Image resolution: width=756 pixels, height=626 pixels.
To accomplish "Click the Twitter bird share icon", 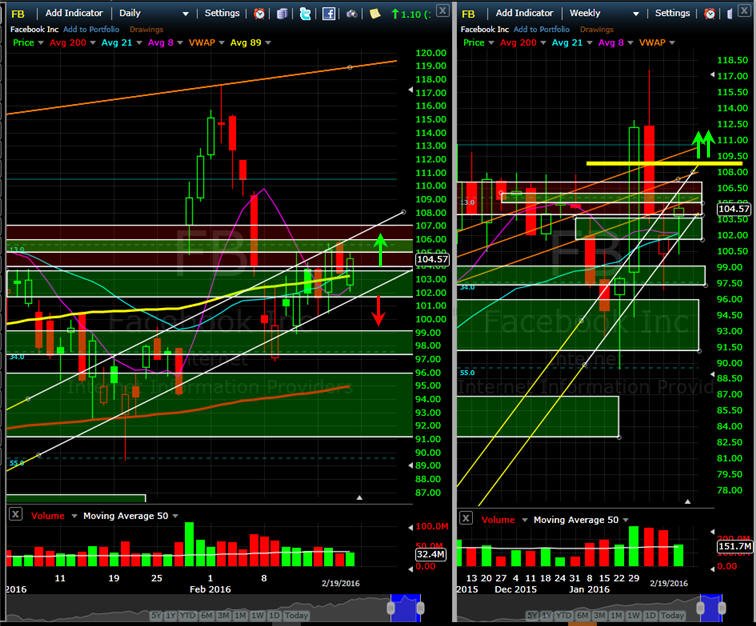I will click(305, 14).
